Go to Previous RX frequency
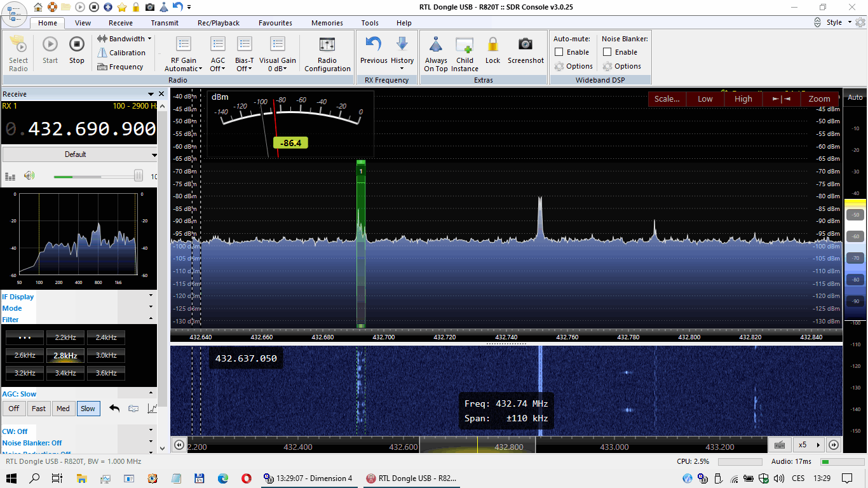 click(374, 44)
